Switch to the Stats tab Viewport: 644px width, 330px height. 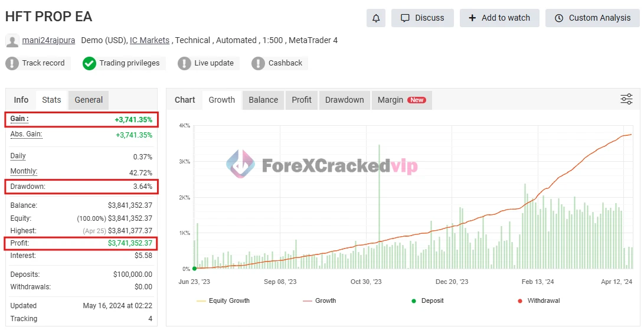pyautogui.click(x=51, y=100)
